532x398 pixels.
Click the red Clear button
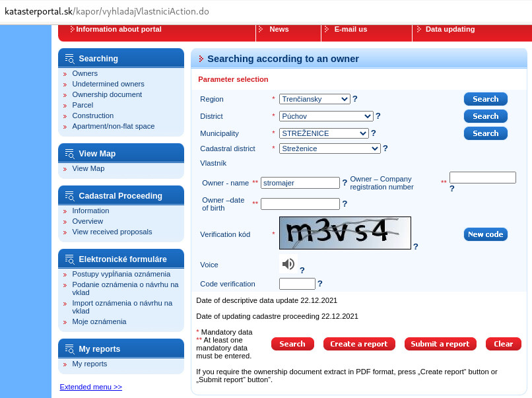(503, 344)
